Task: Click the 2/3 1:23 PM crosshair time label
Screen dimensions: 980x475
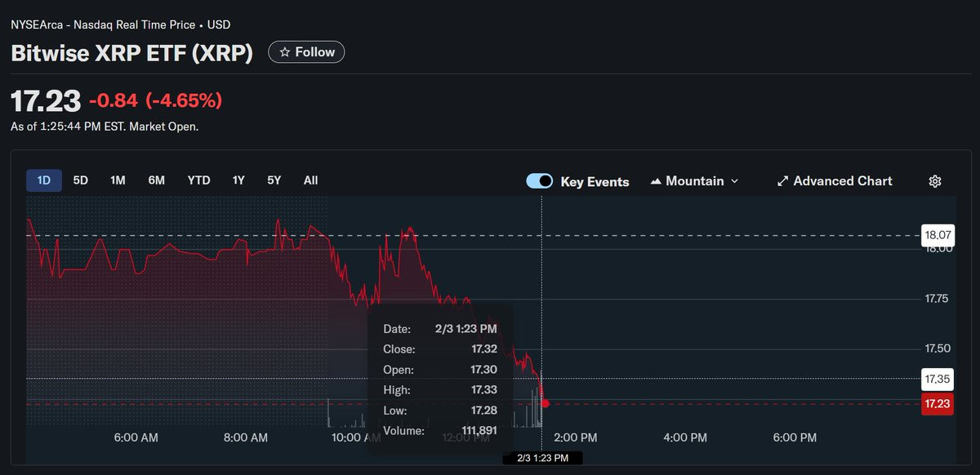Action: 542,459
